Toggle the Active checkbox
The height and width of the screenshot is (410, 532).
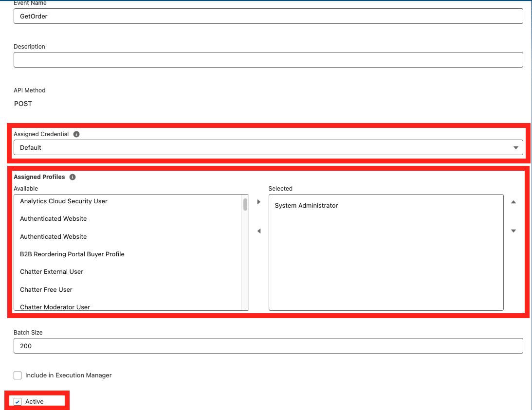tap(18, 402)
